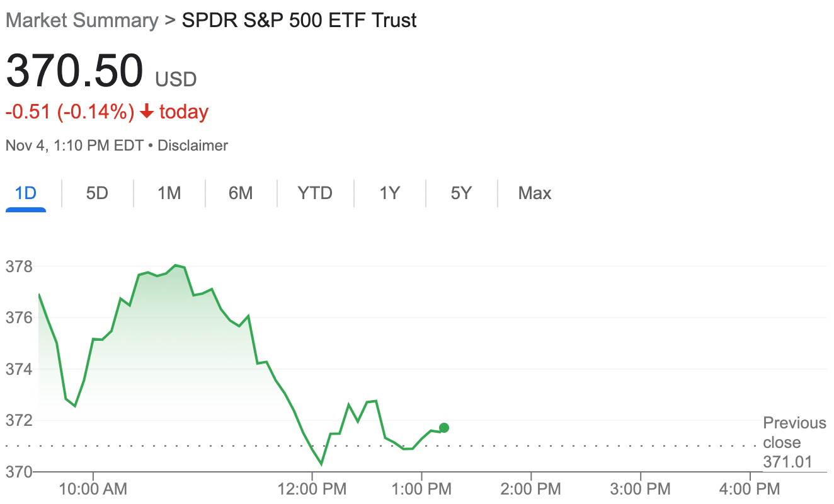Image resolution: width=834 pixels, height=504 pixels.
Task: Open the 1M time range
Action: [169, 193]
